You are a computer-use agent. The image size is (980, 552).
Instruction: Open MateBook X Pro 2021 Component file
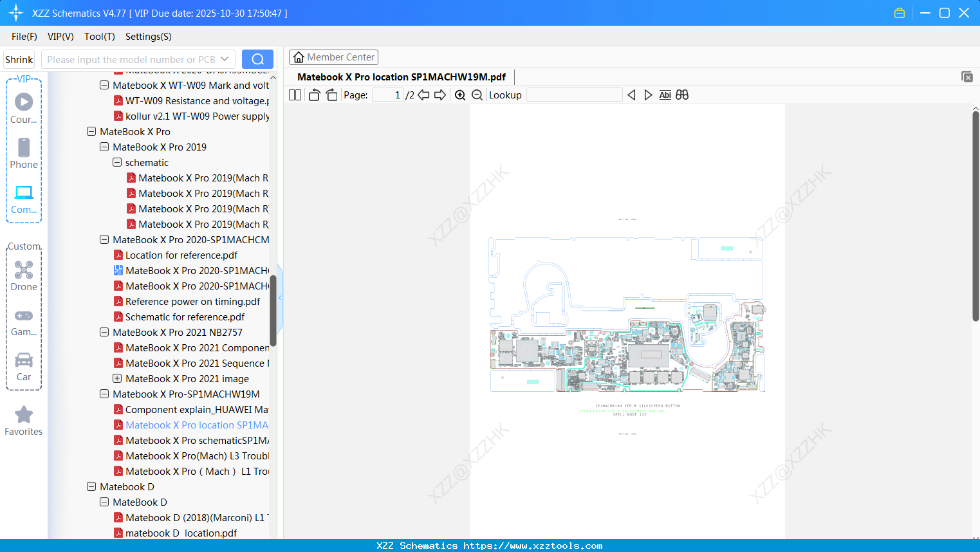point(191,347)
